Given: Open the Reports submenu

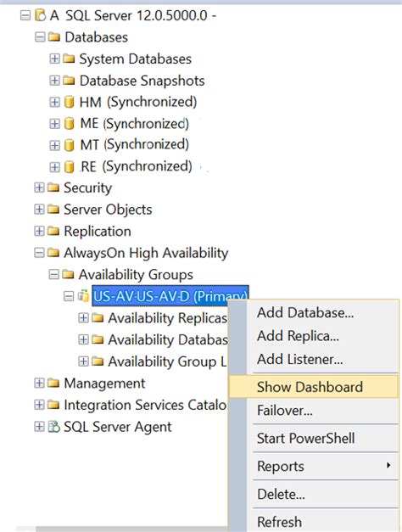Looking at the screenshot, I should pyautogui.click(x=313, y=466).
